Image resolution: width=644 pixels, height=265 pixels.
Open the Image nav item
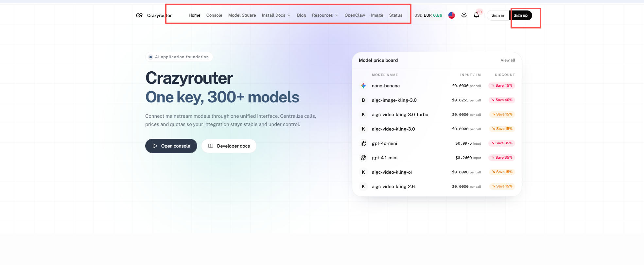point(377,15)
